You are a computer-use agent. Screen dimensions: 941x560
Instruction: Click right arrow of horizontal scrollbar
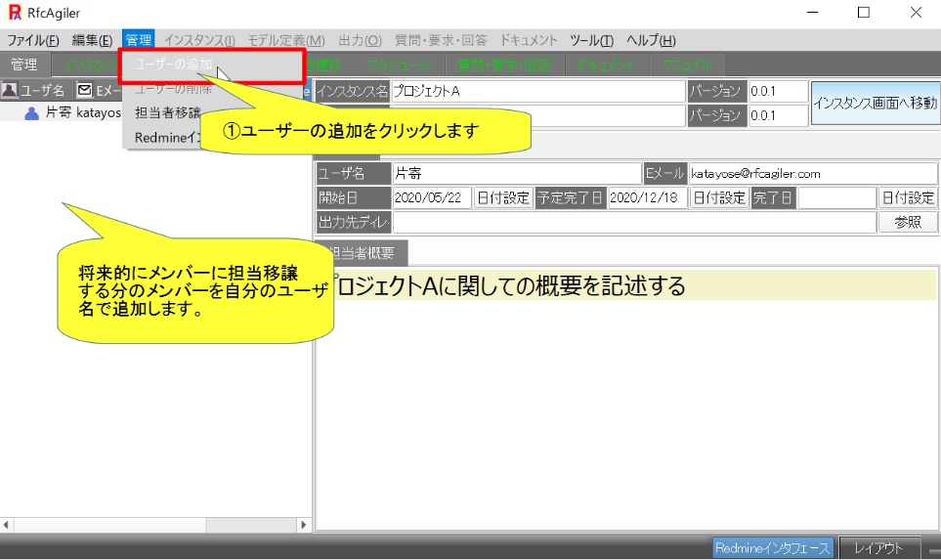tap(303, 525)
